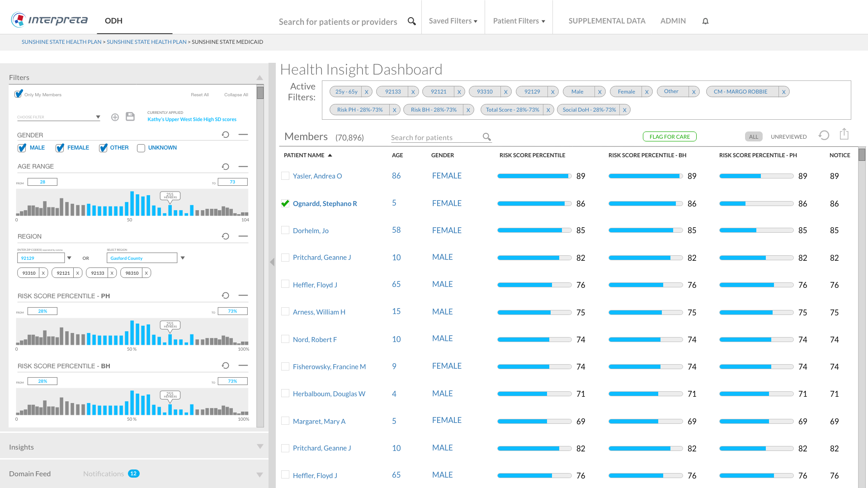Reset the Gender filter section

tap(226, 135)
